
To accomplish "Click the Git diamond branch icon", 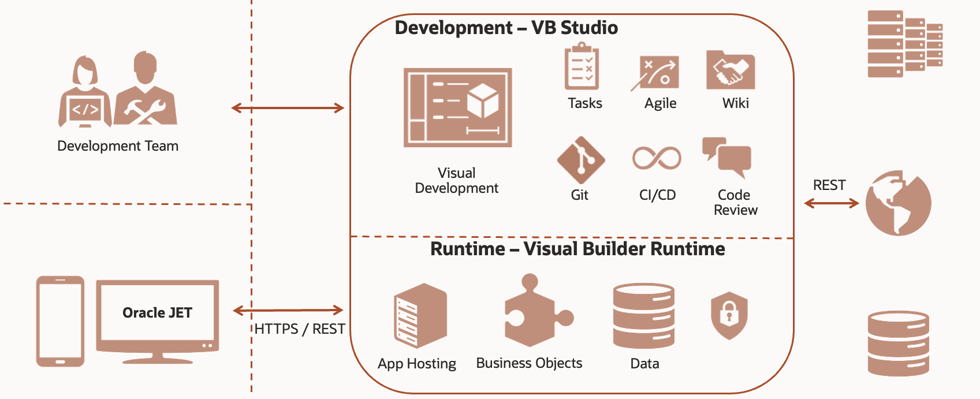I will click(x=581, y=161).
